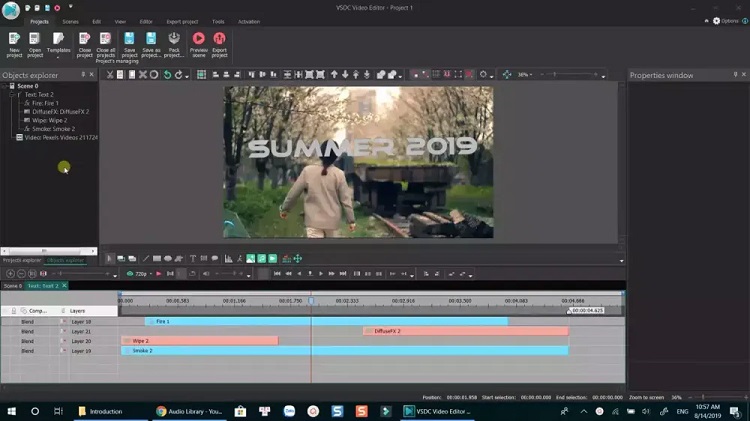Toggle the Layer 21 visibility icon
Image resolution: width=750 pixels, height=421 pixels.
63,331
